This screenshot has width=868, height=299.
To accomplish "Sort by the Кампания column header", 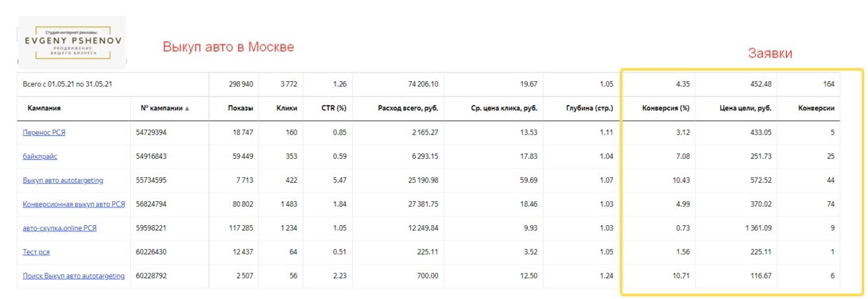I will (x=44, y=108).
